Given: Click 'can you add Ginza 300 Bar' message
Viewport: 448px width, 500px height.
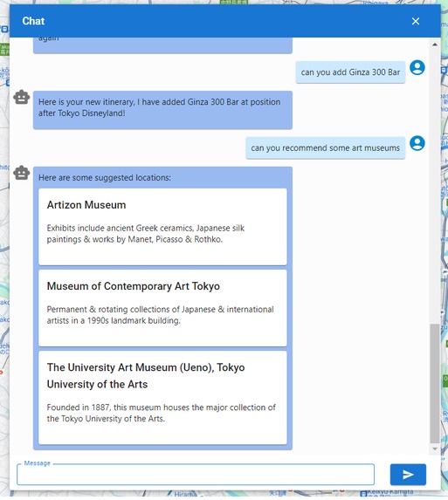Looking at the screenshot, I should click(350, 72).
